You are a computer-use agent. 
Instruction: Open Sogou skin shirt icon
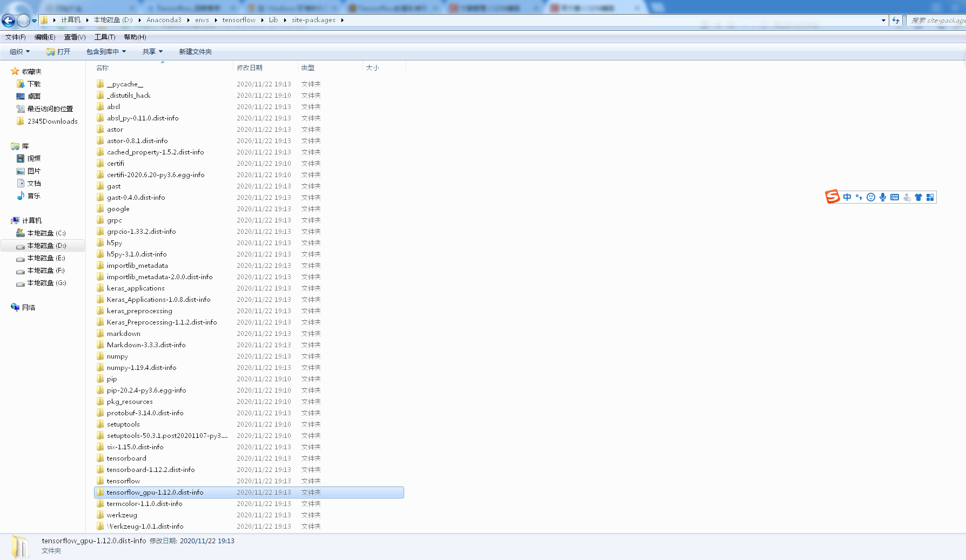918,197
